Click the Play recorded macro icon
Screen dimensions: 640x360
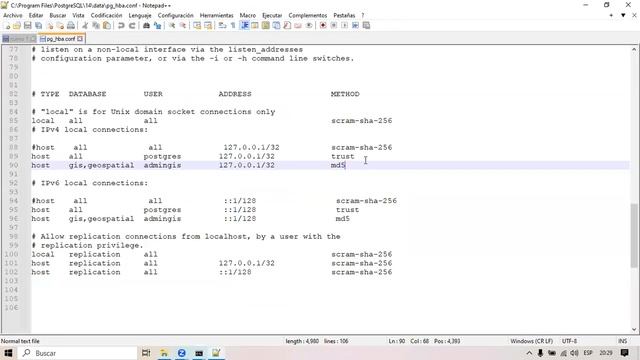click(x=344, y=26)
